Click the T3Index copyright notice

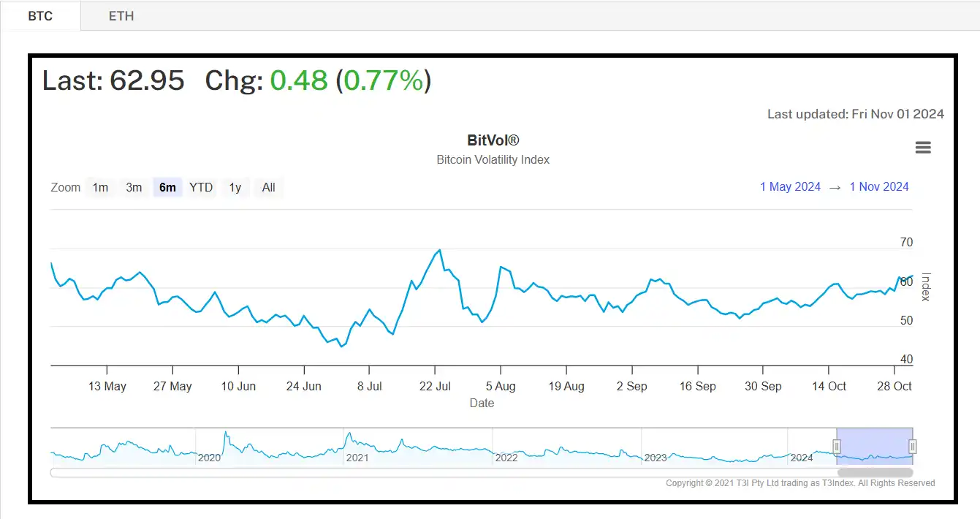[800, 483]
